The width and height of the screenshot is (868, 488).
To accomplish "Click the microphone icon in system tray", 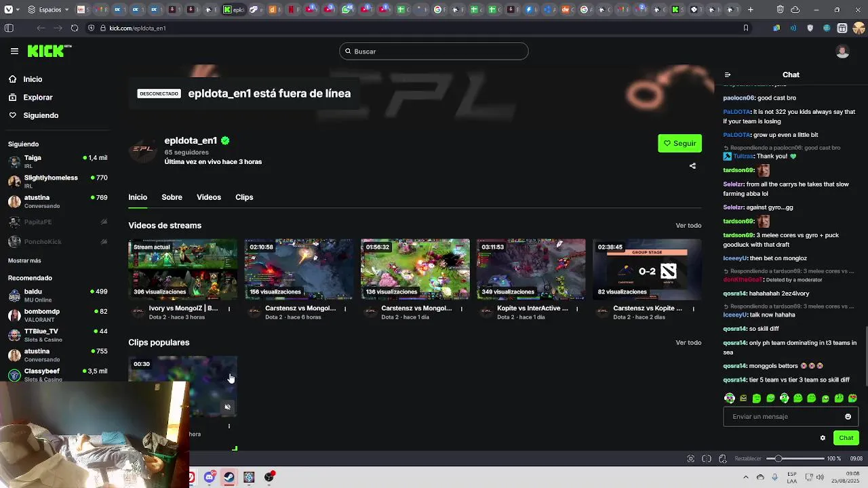I will (774, 477).
